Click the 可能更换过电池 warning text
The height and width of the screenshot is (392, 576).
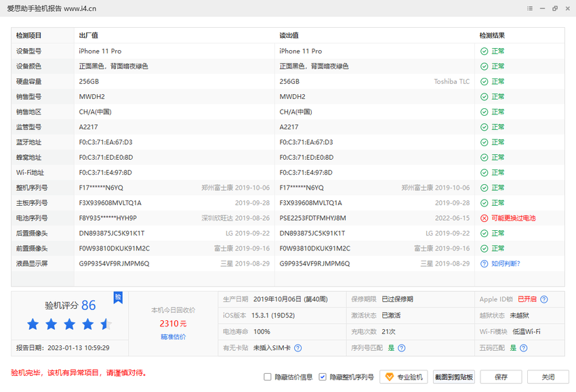coord(514,218)
